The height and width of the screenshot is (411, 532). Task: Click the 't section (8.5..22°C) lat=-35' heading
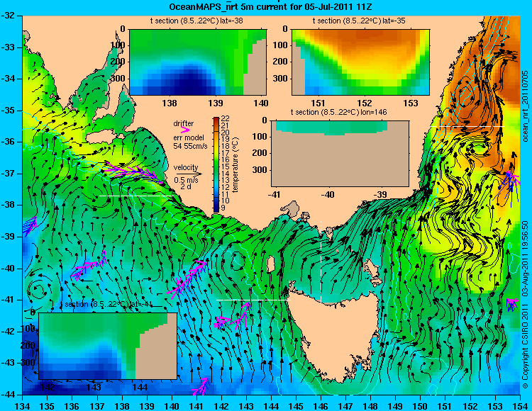359,21
